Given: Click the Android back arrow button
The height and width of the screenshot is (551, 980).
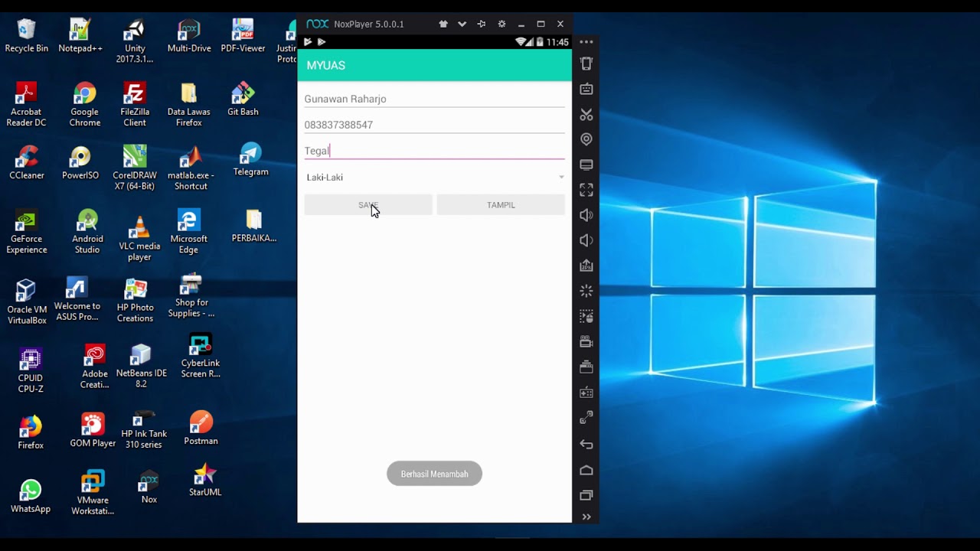Looking at the screenshot, I should pos(586,444).
